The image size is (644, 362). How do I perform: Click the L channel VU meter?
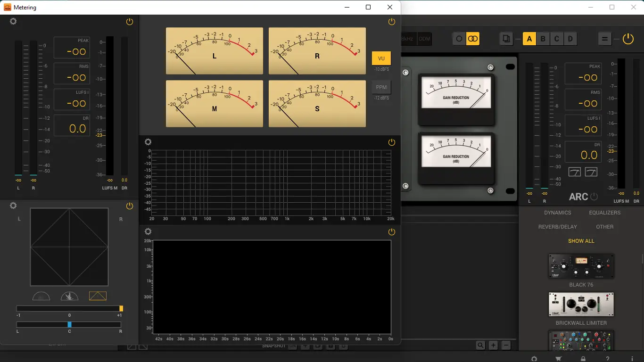(x=215, y=51)
